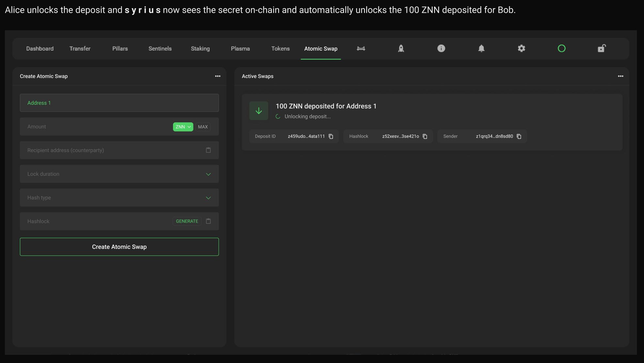
Task: Expand the Hash type dropdown
Action: [x=208, y=198]
